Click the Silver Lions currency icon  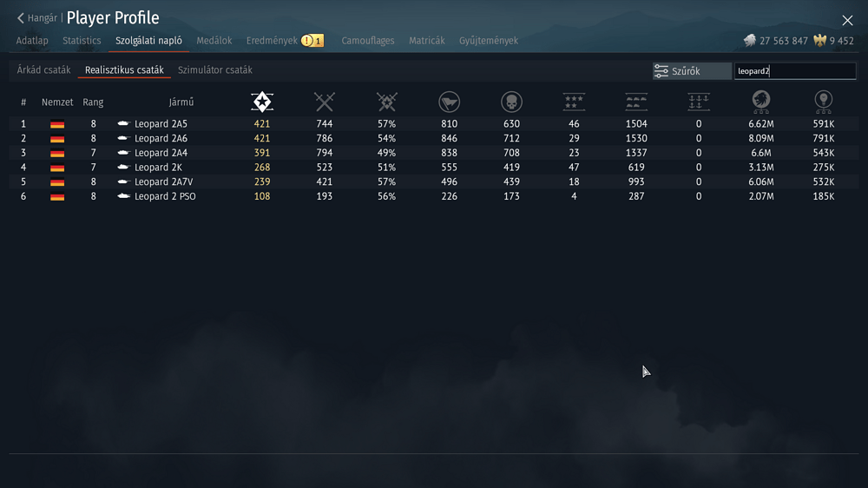tap(750, 41)
